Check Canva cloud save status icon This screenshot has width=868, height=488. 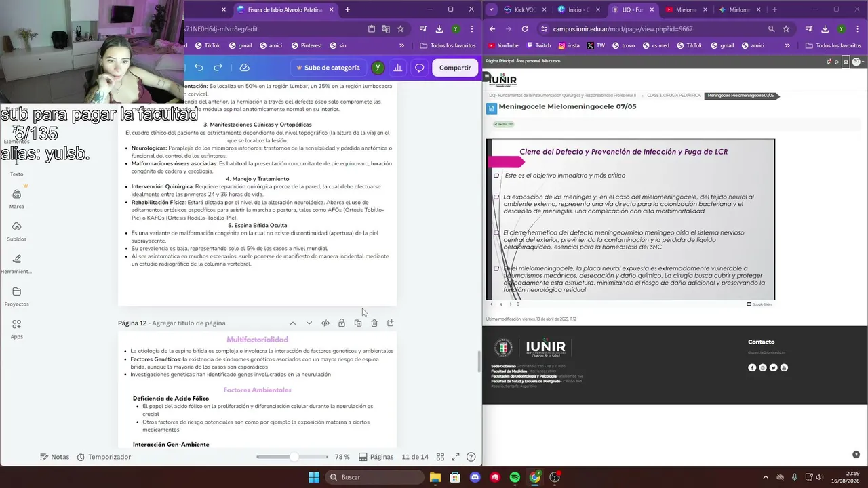tap(245, 68)
